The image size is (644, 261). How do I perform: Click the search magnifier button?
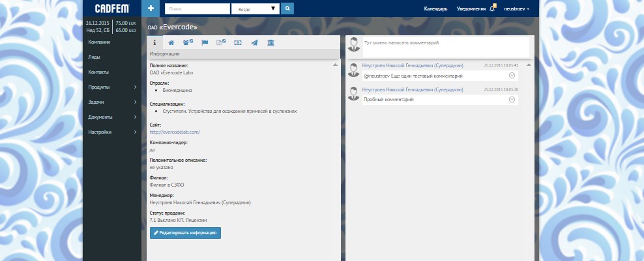[x=287, y=9]
